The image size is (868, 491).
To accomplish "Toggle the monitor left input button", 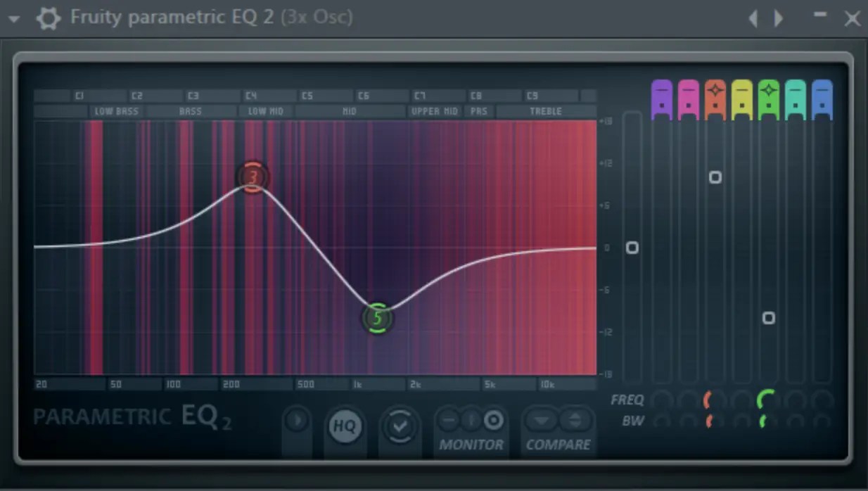I will point(448,420).
